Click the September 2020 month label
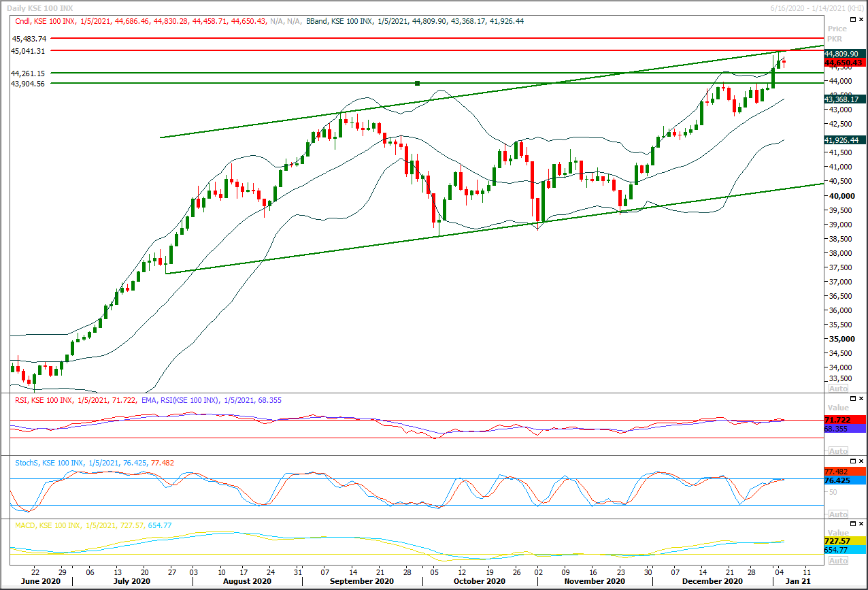The image size is (868, 590). coord(362,582)
